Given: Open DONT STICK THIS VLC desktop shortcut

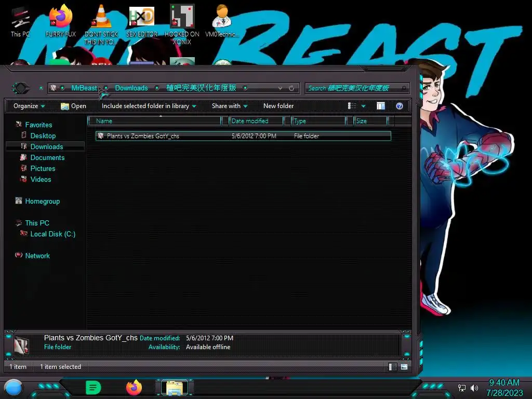Looking at the screenshot, I should click(101, 24).
